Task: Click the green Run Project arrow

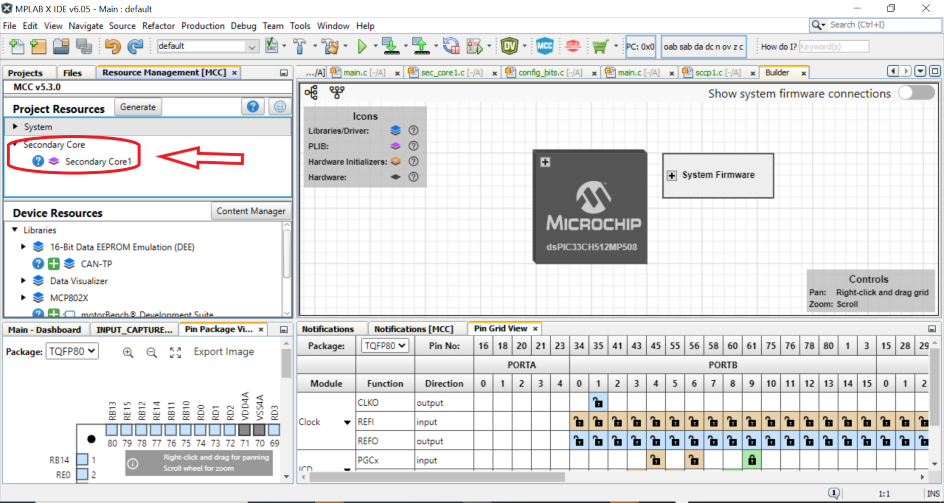Action: (362, 46)
